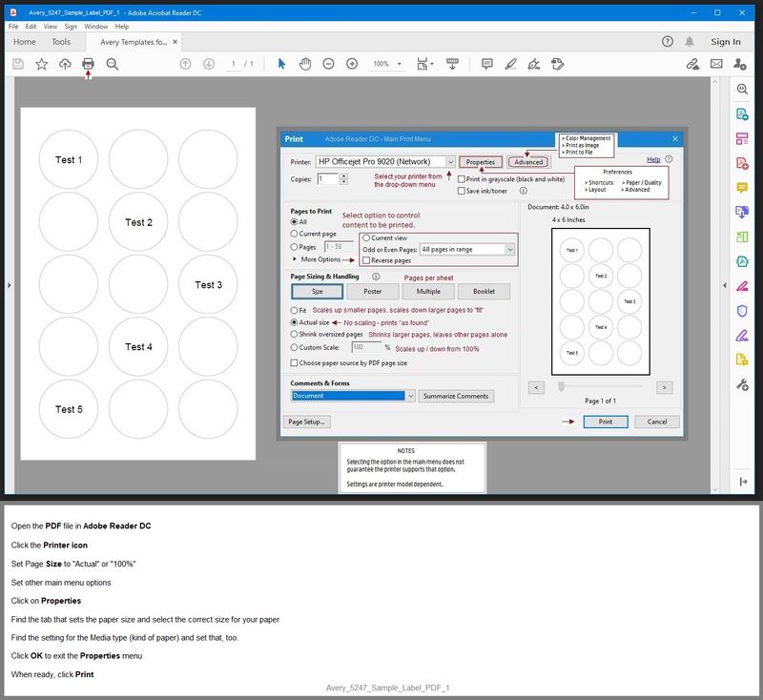Image resolution: width=763 pixels, height=700 pixels.
Task: Increase the Copies count stepper
Action: (x=343, y=176)
